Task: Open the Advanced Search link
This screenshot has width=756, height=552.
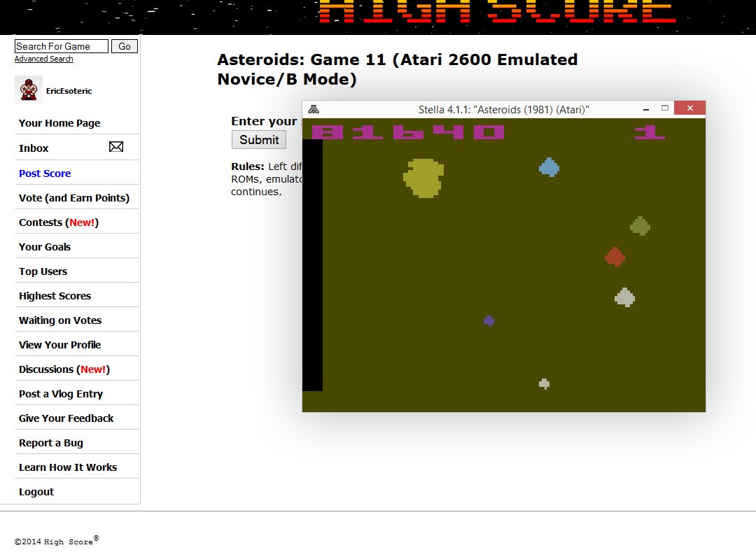Action: (x=43, y=59)
